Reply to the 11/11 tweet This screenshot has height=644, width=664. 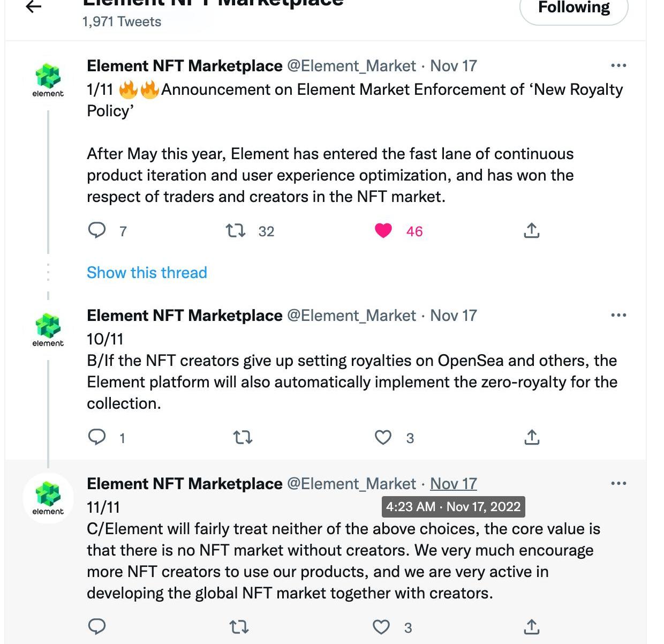pos(96,626)
